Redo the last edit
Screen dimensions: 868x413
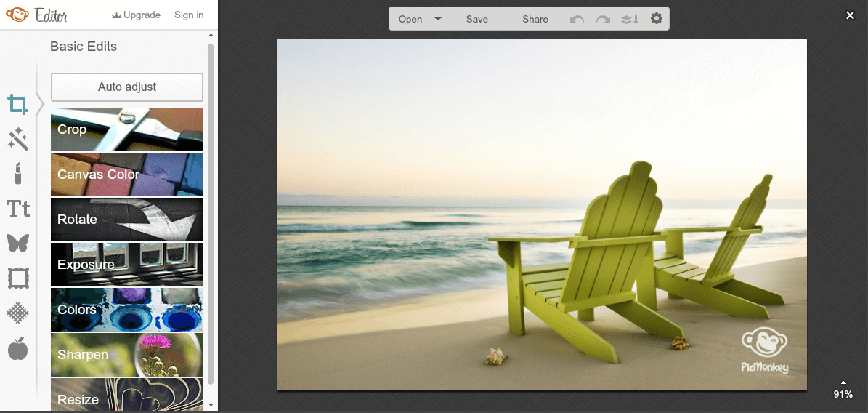[x=603, y=19]
